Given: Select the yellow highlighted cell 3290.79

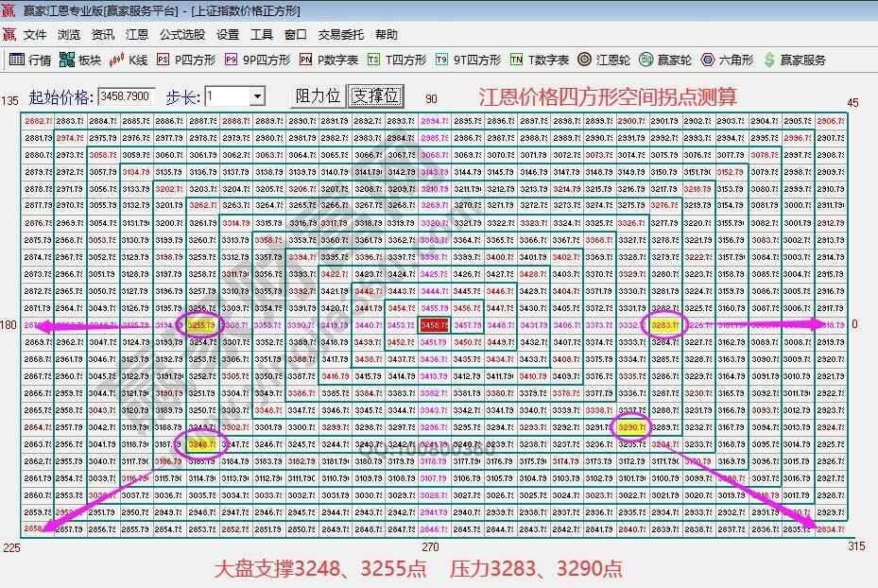Looking at the screenshot, I should [632, 427].
